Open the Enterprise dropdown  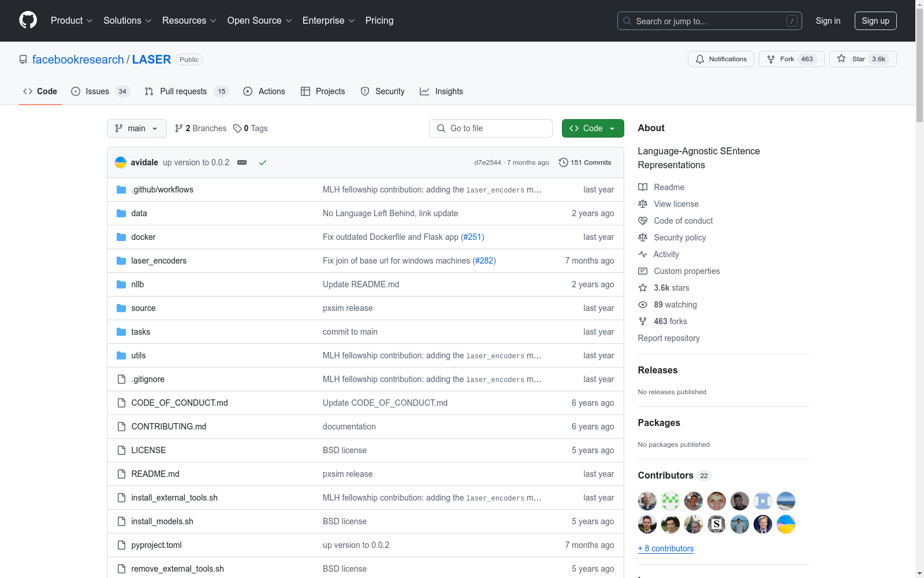(x=329, y=21)
